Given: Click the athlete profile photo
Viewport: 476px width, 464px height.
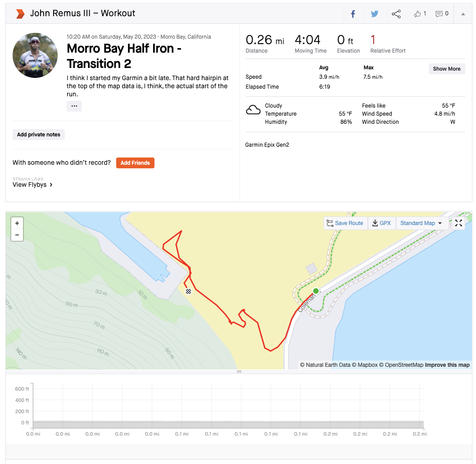Looking at the screenshot, I should point(35,55).
